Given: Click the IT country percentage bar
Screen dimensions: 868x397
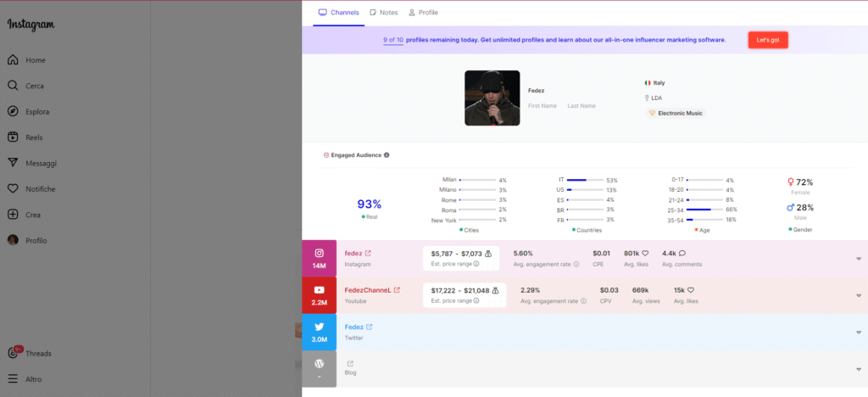Looking at the screenshot, I should [x=584, y=180].
